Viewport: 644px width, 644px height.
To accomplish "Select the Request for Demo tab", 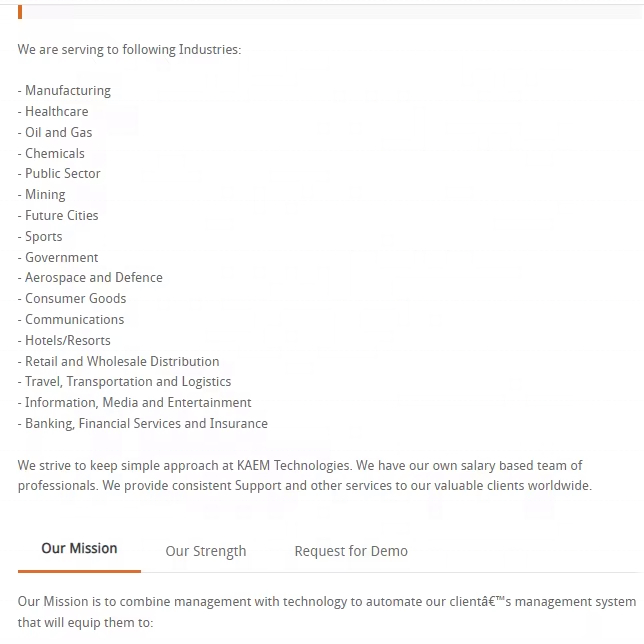I will click(x=351, y=551).
